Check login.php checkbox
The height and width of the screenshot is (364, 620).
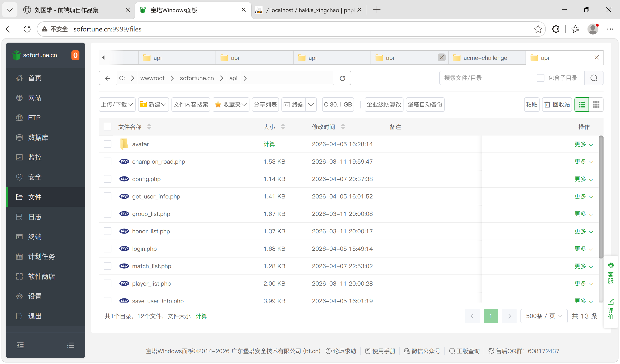click(x=108, y=249)
